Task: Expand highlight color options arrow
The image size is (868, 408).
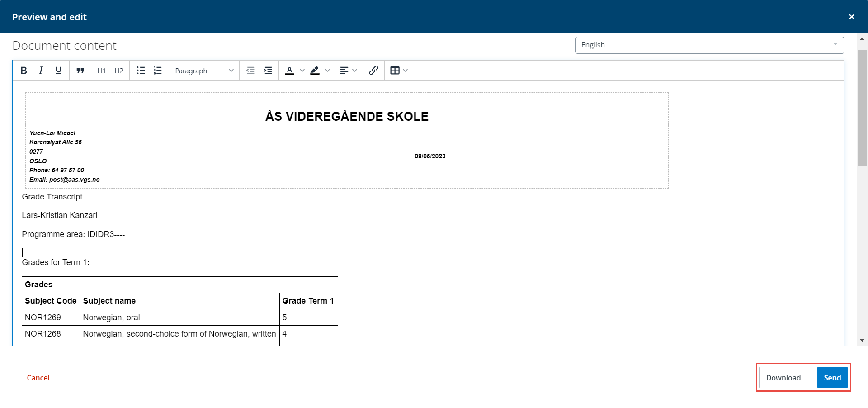Action: tap(327, 71)
